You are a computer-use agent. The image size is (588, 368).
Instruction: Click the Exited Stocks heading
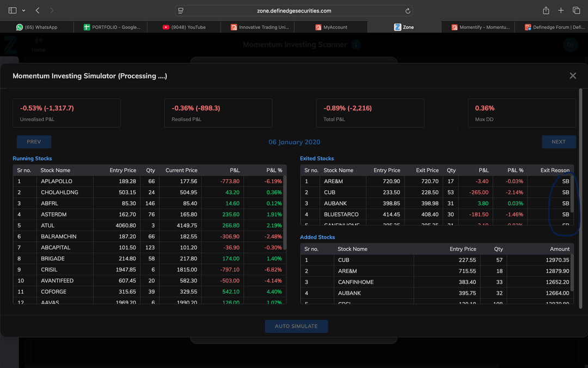[x=317, y=159]
